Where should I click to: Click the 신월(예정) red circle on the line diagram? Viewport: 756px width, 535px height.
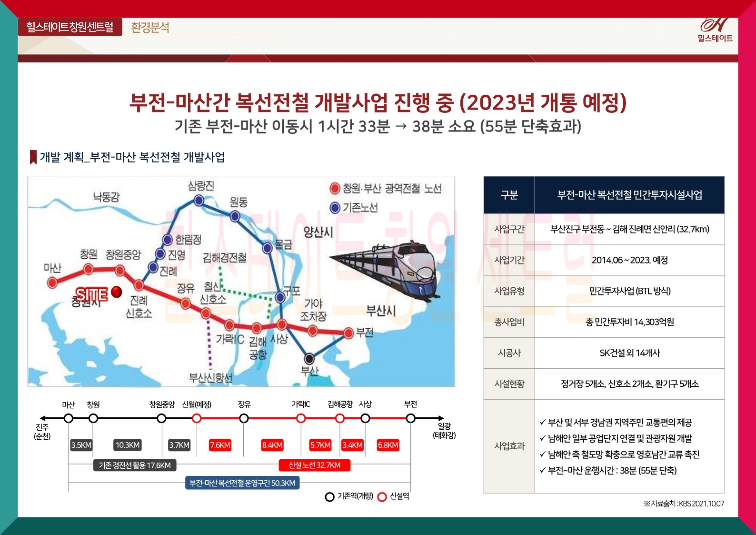[x=197, y=418]
